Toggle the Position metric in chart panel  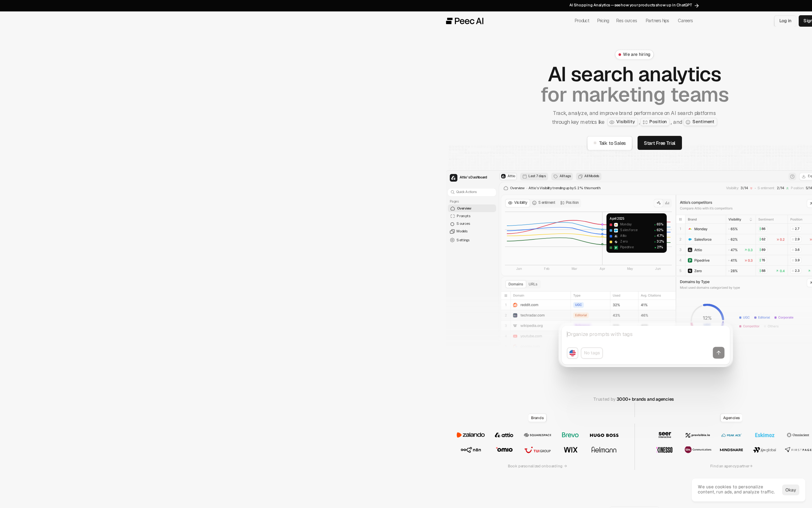click(569, 203)
